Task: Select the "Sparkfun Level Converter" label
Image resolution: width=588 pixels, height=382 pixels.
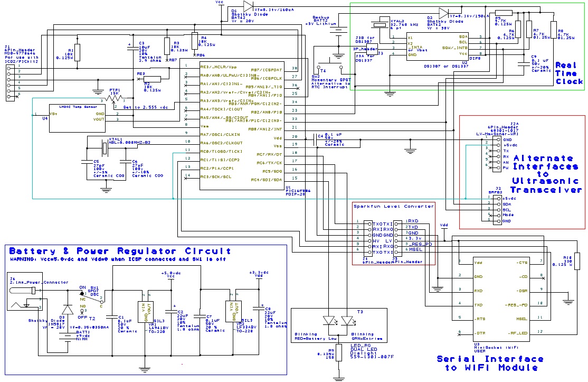Action: coord(393,206)
